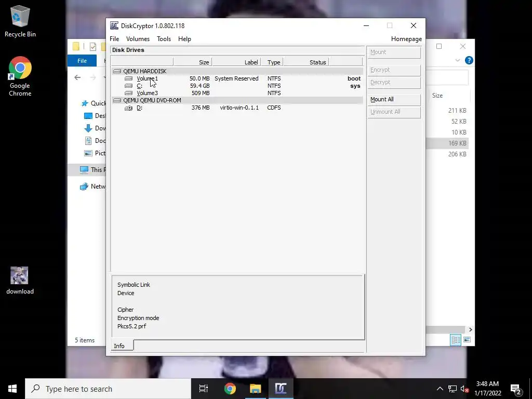Open the File menu in DiskCryptor
Screen dimensions: 532x399
114,39
